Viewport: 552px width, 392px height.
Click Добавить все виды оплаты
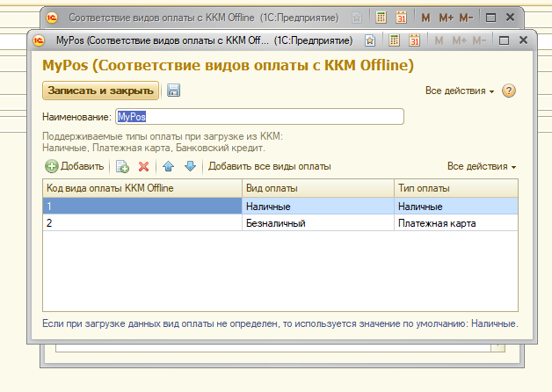coord(269,166)
